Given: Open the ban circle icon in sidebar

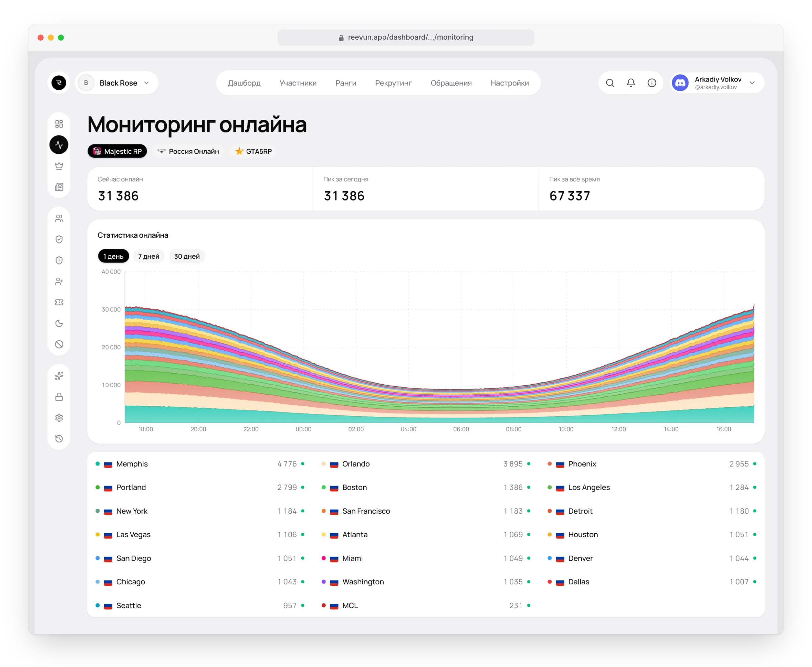Looking at the screenshot, I should click(59, 344).
